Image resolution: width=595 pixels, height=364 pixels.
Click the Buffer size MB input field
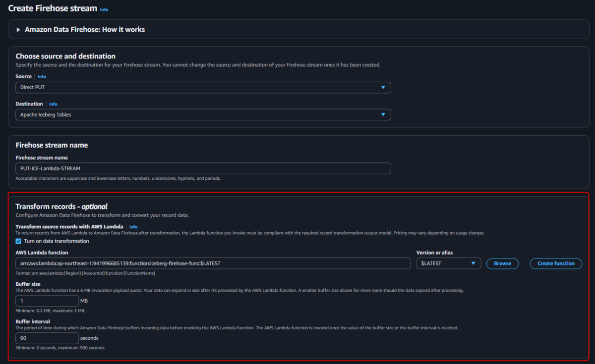[x=47, y=301]
